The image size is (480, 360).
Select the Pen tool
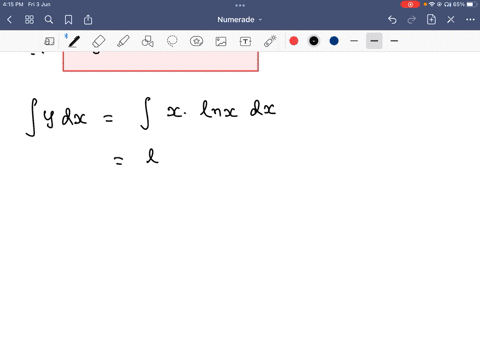point(74,41)
